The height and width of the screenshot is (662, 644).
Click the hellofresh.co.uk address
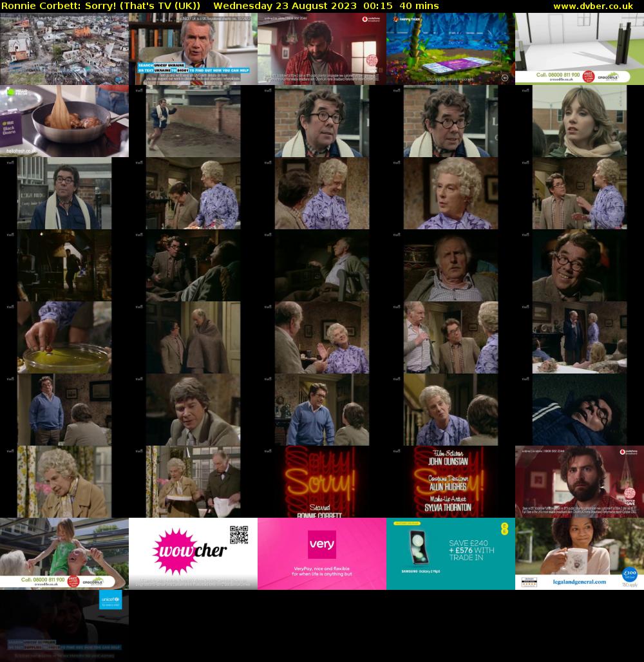pos(21,151)
